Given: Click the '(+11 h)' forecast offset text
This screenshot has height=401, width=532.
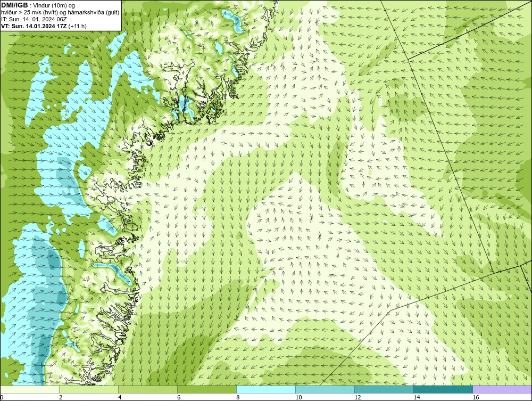Looking at the screenshot, I should pos(77,26).
